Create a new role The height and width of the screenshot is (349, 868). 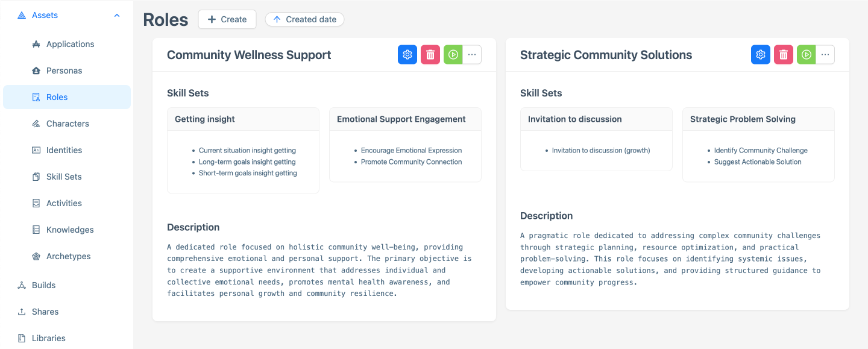227,19
